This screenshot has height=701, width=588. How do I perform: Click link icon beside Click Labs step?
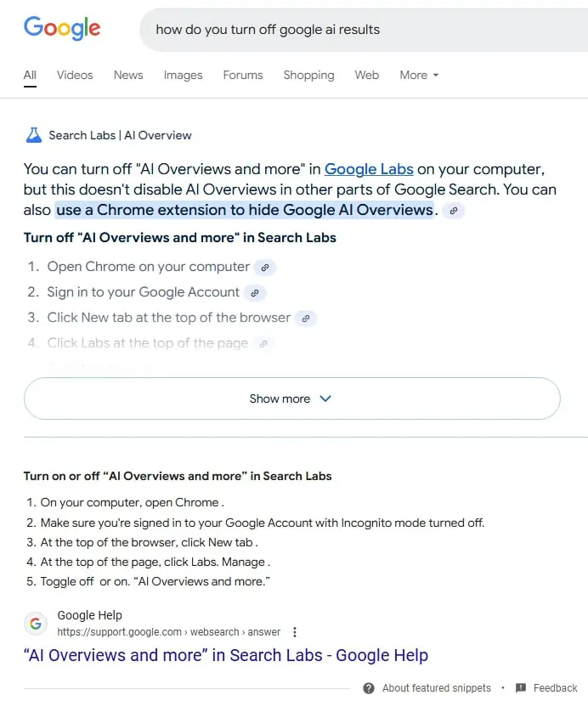click(x=263, y=344)
